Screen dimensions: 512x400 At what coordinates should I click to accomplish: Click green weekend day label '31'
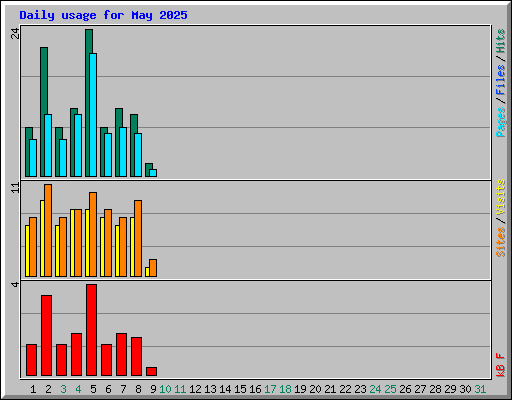click(x=480, y=389)
